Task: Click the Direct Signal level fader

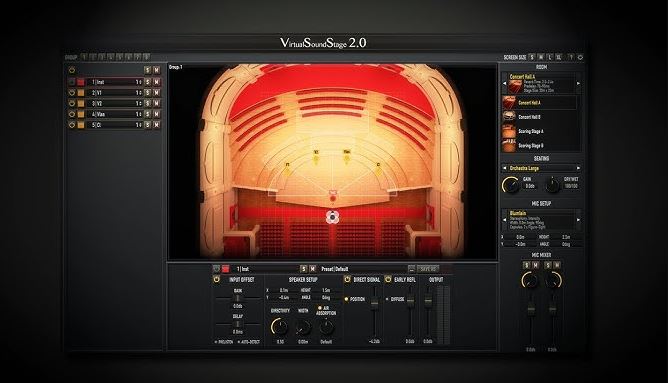Action: (x=374, y=302)
